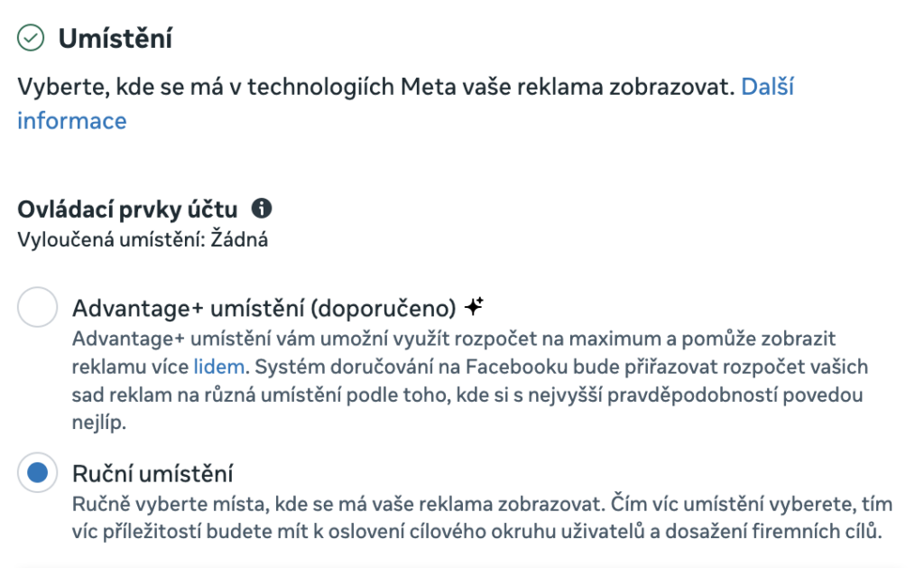
Task: Click the 'Vyloučená umístění: Žádná' text
Action: pos(143,240)
